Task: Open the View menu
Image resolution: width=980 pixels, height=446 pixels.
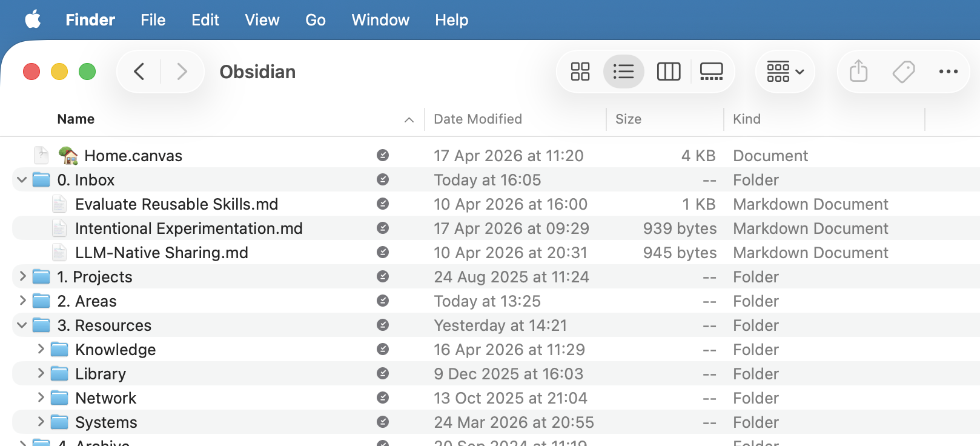Action: coord(262,20)
